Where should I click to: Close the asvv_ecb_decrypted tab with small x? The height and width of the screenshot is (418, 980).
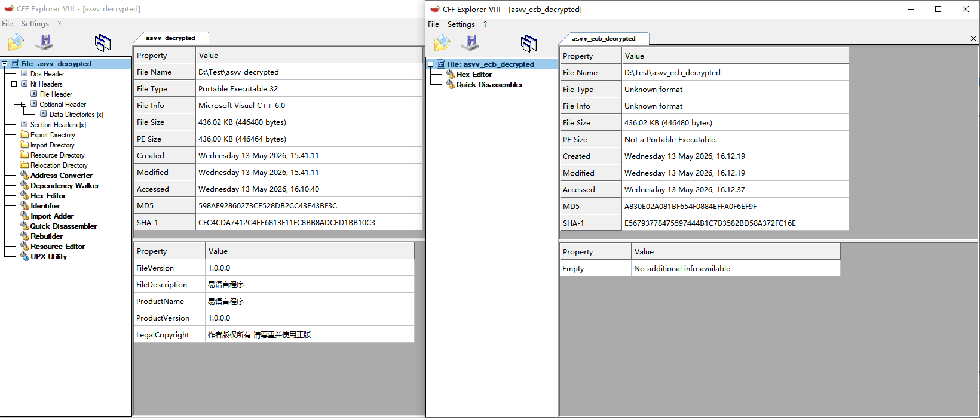[x=973, y=39]
